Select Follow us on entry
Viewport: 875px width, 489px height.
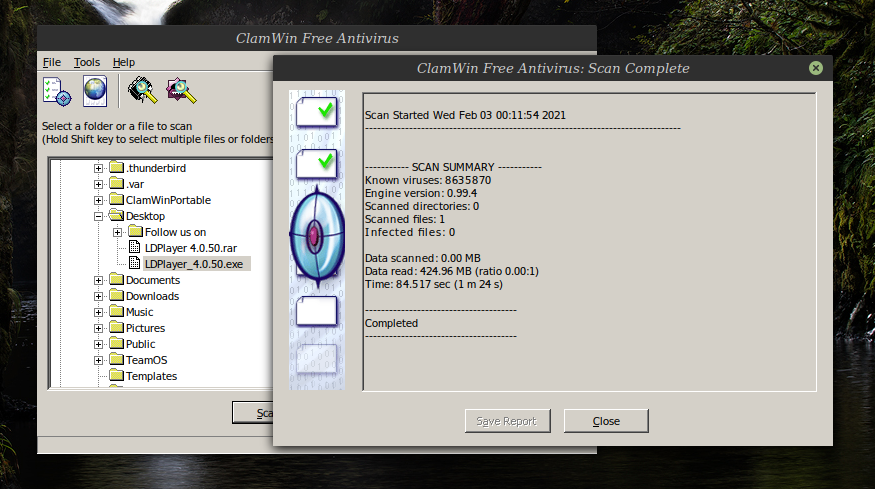[x=175, y=232]
